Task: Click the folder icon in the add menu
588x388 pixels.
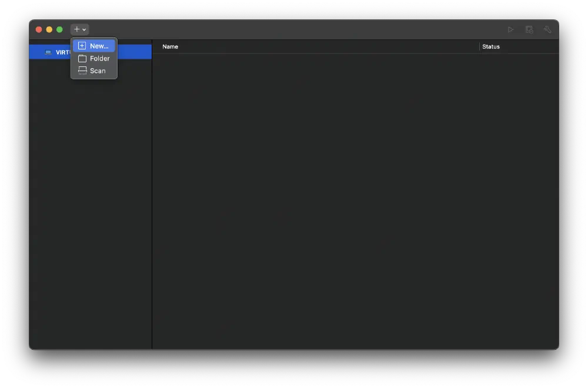Action: [82, 58]
